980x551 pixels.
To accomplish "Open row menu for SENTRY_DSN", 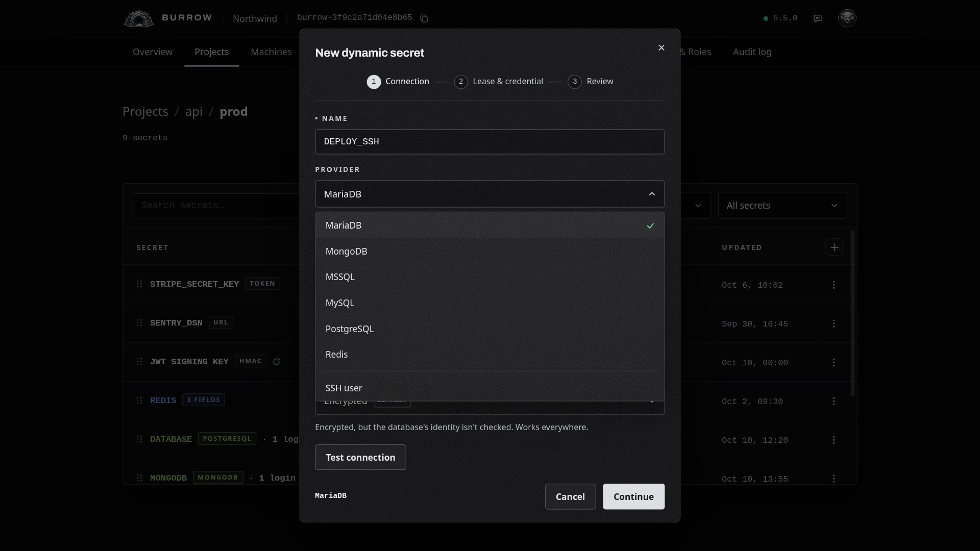I will (x=834, y=323).
